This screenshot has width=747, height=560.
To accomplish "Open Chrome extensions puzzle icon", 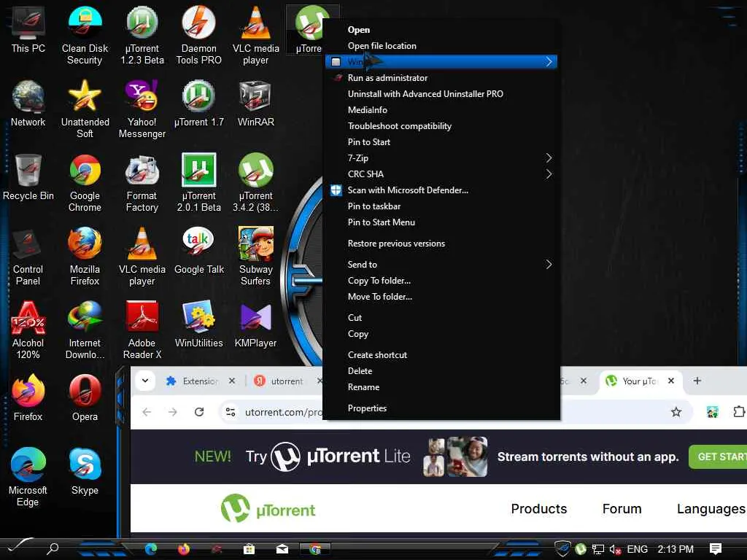I will pos(738,412).
